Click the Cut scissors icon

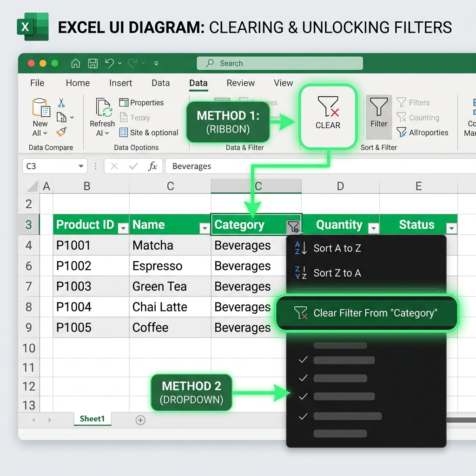61,103
